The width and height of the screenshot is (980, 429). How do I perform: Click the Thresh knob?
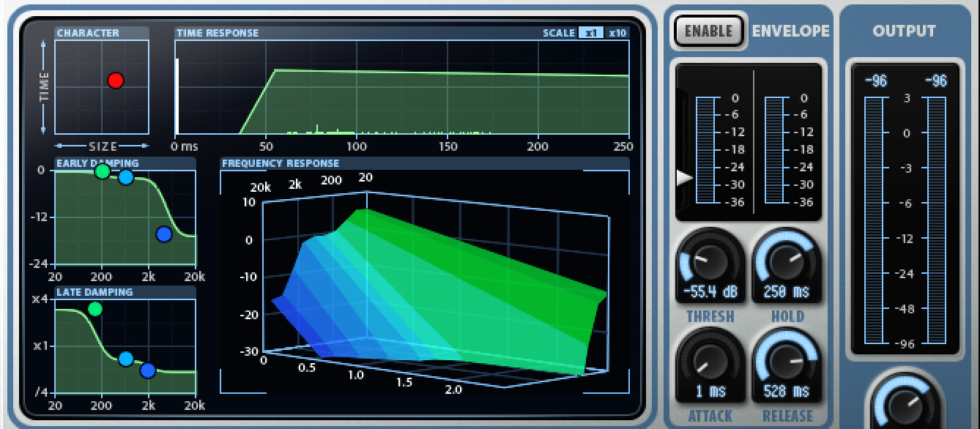coord(710,261)
